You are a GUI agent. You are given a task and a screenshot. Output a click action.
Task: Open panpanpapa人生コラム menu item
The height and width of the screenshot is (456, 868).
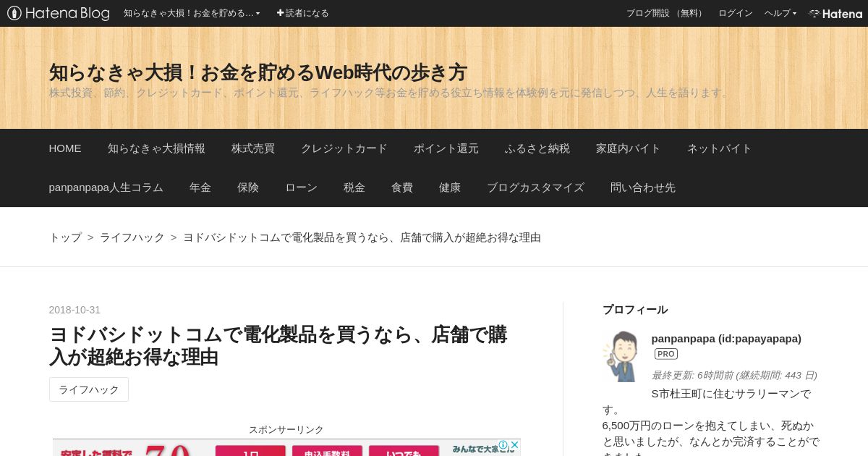tap(106, 187)
